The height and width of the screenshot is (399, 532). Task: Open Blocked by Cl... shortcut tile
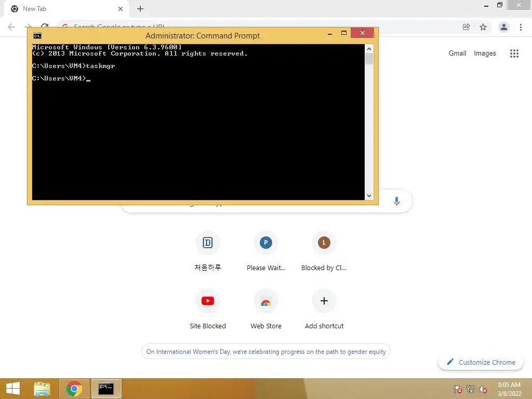(x=324, y=251)
